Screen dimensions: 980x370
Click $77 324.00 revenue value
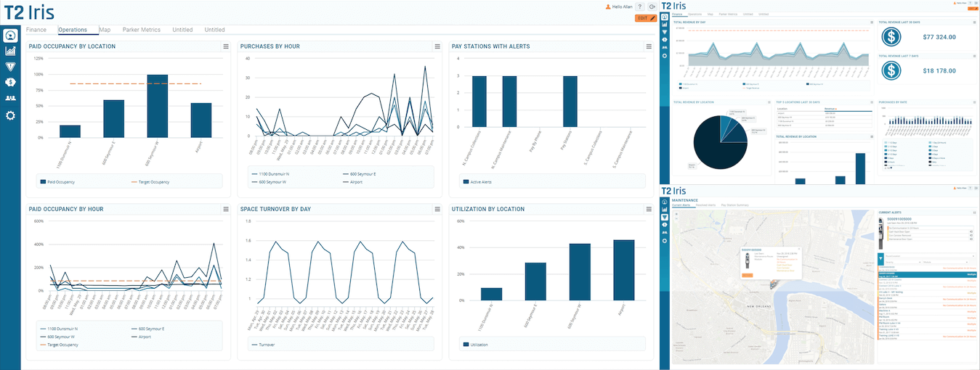[939, 37]
